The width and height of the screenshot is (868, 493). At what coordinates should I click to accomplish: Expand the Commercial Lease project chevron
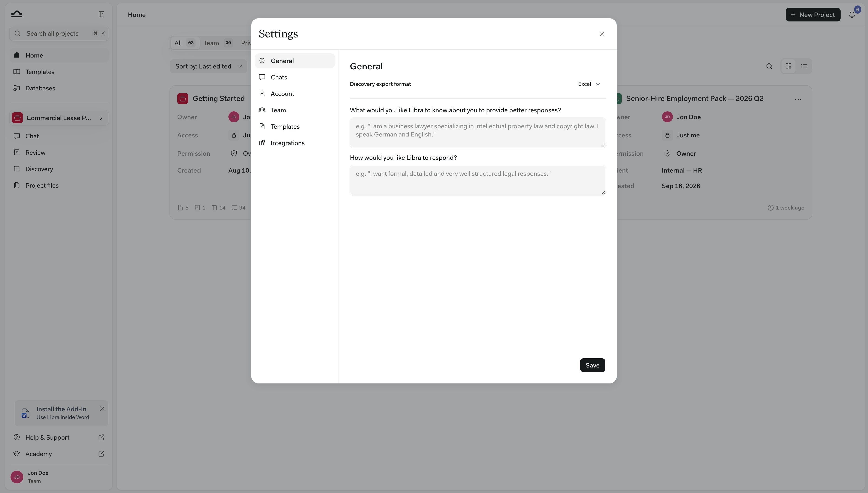tap(101, 118)
